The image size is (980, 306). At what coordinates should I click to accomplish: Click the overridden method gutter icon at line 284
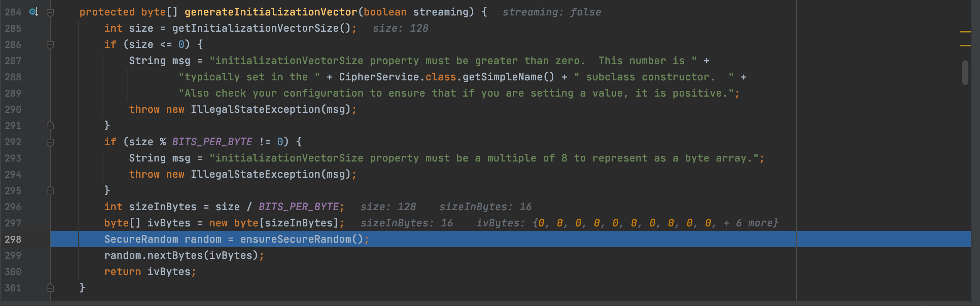[x=34, y=12]
